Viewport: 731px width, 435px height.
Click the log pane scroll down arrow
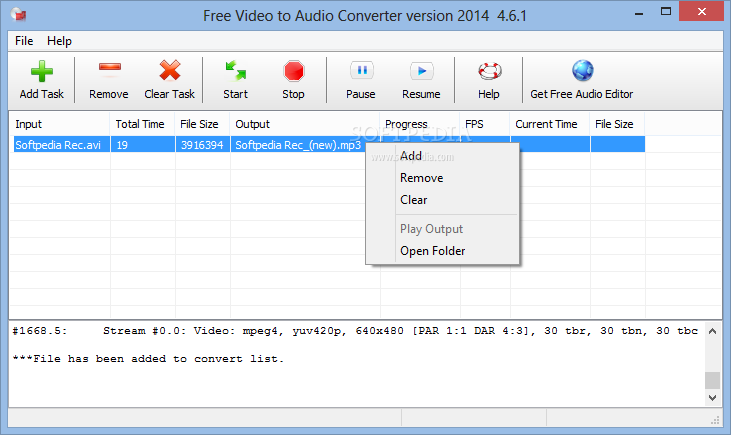tap(712, 398)
